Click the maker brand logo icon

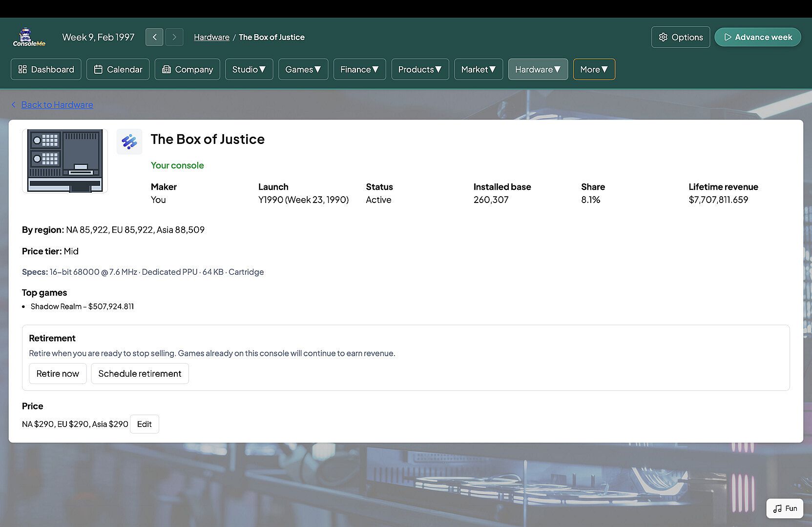(x=129, y=142)
